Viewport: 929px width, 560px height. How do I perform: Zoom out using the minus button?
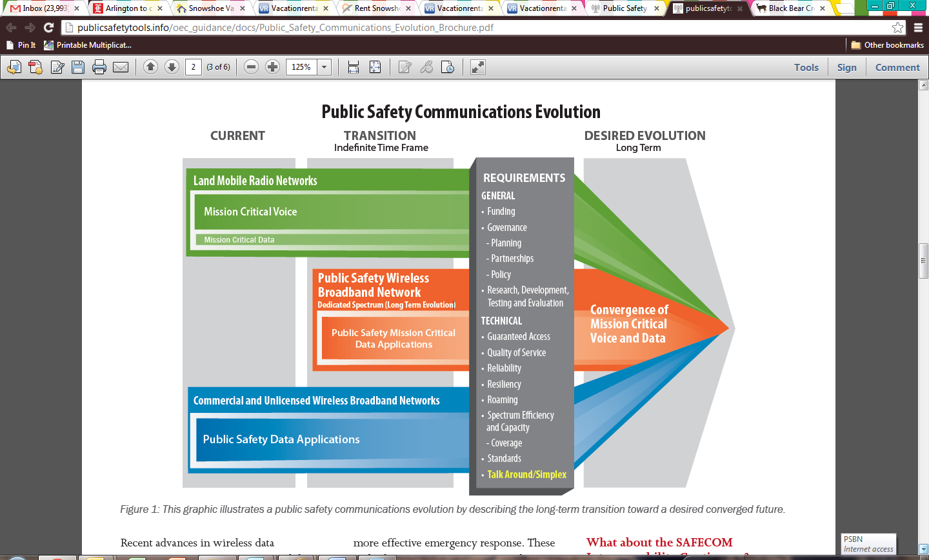click(252, 67)
